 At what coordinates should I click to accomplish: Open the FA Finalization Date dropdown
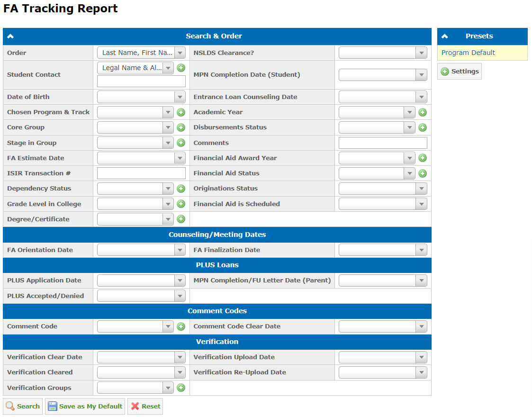[383, 250]
